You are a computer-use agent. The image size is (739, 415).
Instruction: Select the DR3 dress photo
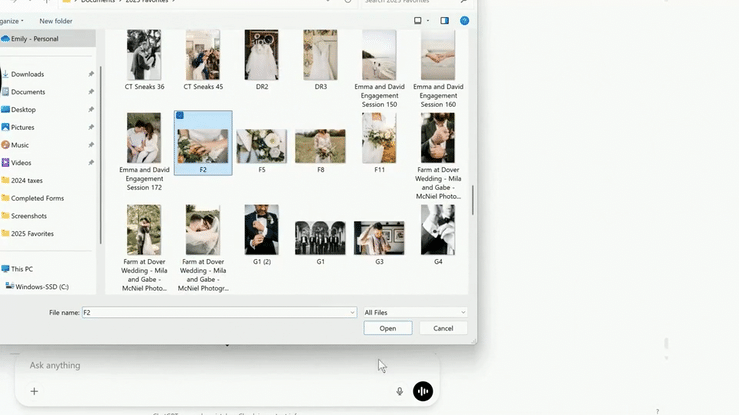pyautogui.click(x=320, y=55)
